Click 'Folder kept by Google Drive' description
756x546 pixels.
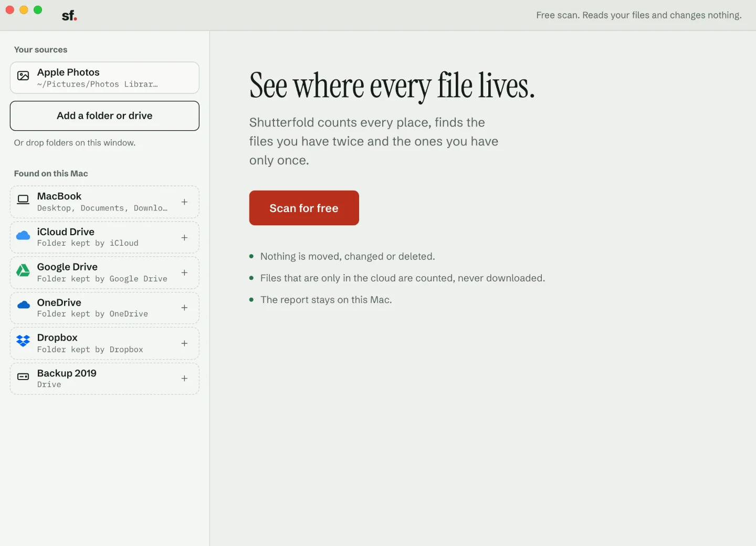pos(102,279)
